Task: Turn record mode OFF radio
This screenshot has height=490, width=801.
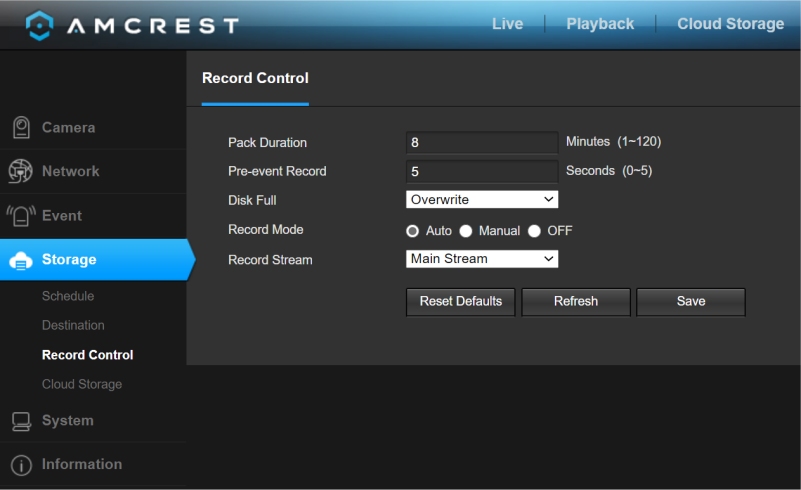Action: pos(534,231)
